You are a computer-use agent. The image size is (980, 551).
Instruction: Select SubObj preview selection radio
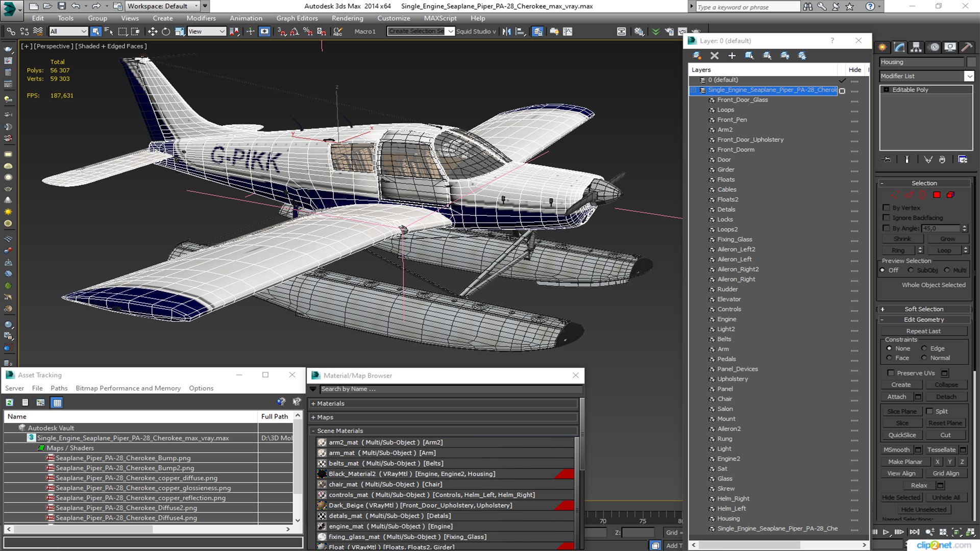(911, 270)
